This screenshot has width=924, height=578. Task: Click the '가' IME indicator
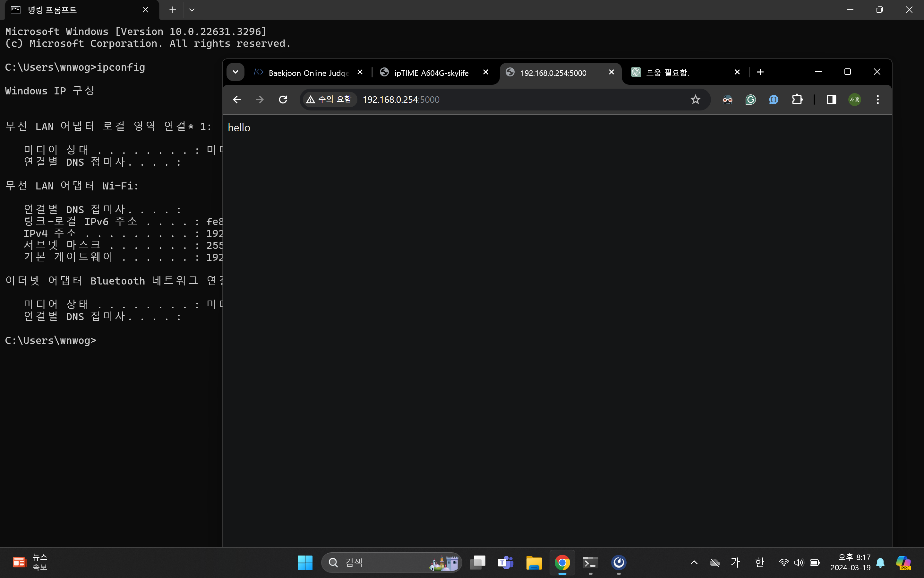(735, 562)
